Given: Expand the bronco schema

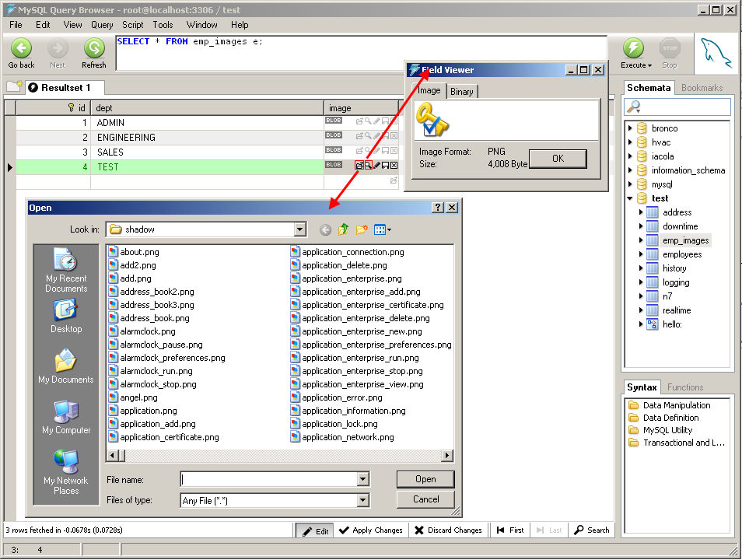Looking at the screenshot, I should [x=630, y=128].
